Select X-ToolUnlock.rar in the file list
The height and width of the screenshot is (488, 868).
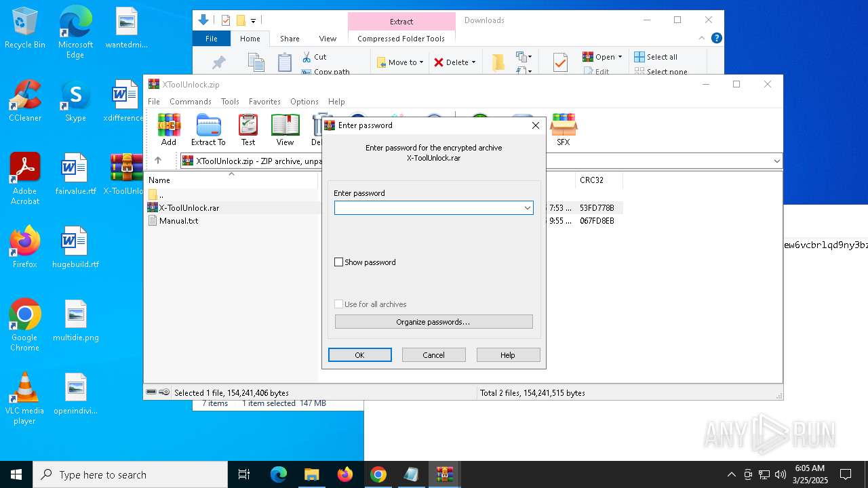tap(189, 208)
